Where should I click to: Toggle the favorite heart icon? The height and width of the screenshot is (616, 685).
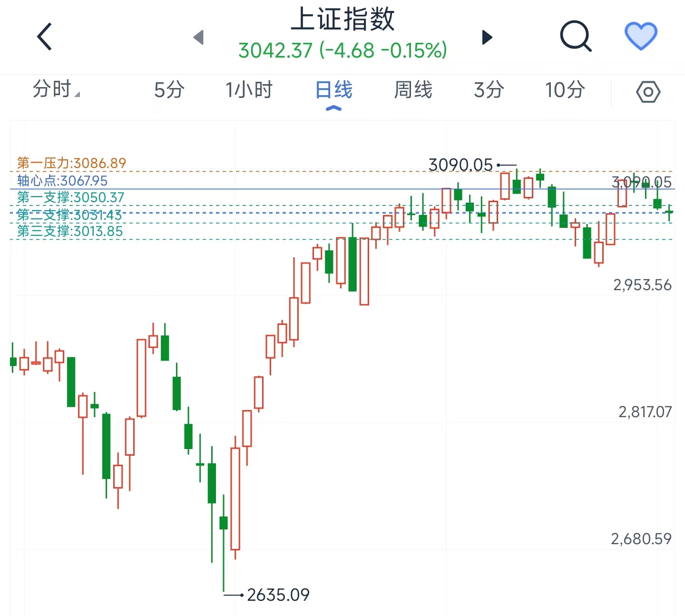(x=641, y=36)
